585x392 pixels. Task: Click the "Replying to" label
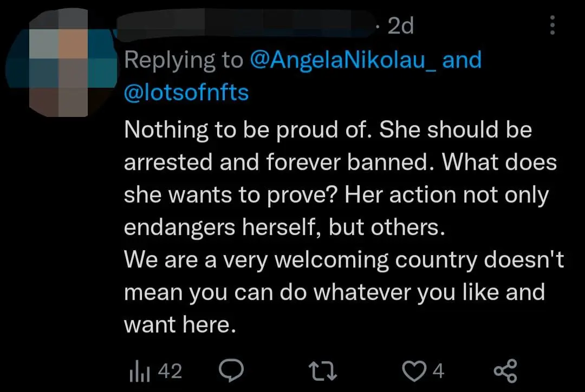point(183,60)
